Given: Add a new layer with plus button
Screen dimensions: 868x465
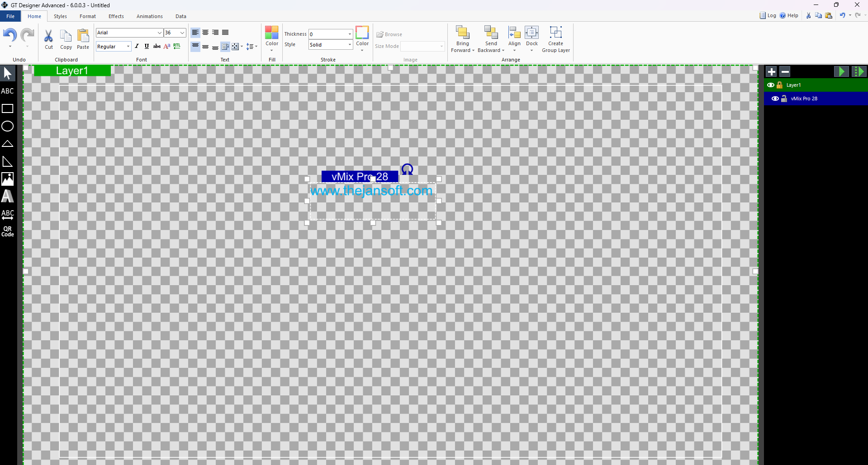Looking at the screenshot, I should (x=772, y=71).
